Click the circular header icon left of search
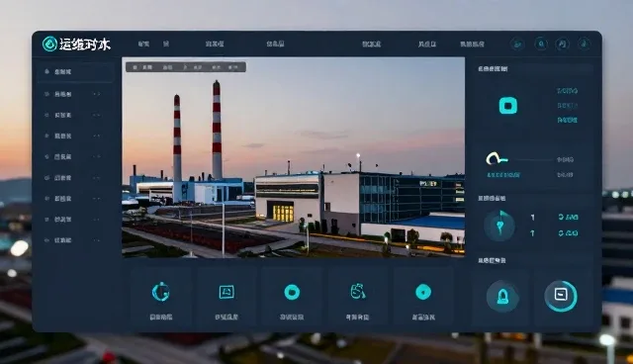Image resolution: width=633 pixels, height=364 pixels. pyautogui.click(x=517, y=44)
